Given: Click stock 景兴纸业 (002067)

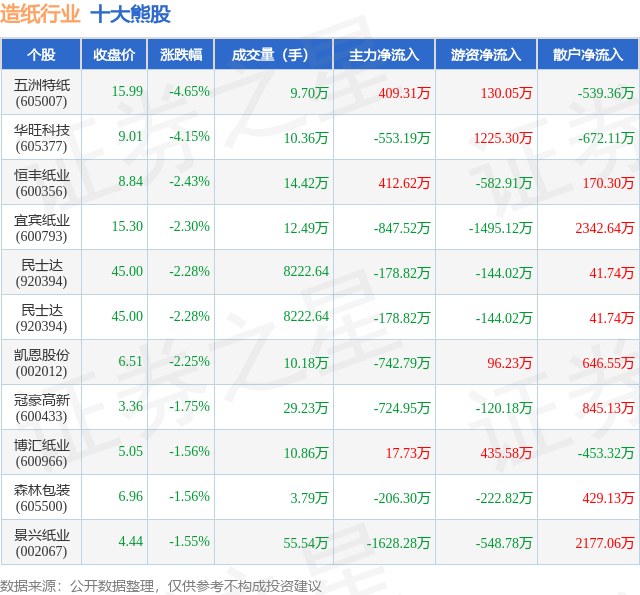Looking at the screenshot, I should pos(41,543).
